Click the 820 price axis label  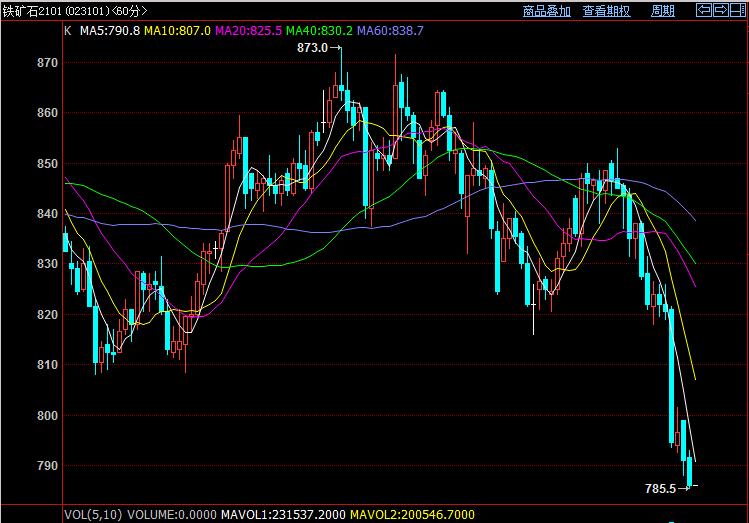[x=47, y=314]
